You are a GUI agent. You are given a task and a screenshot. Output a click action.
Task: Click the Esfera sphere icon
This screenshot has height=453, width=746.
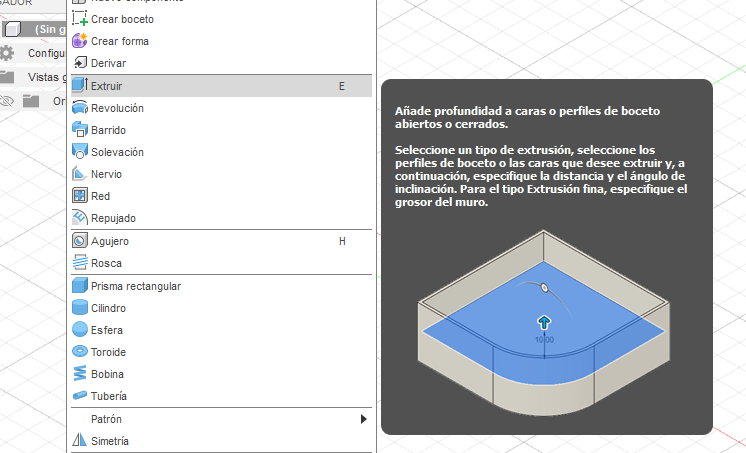click(79, 329)
